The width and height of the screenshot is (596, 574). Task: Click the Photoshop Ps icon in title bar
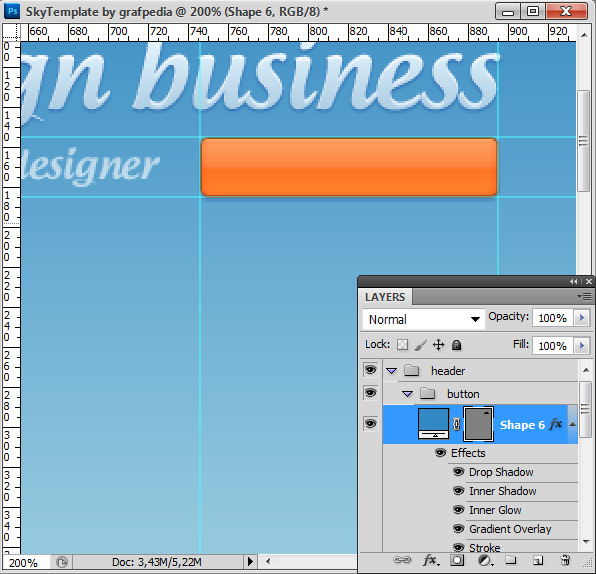click(12, 11)
